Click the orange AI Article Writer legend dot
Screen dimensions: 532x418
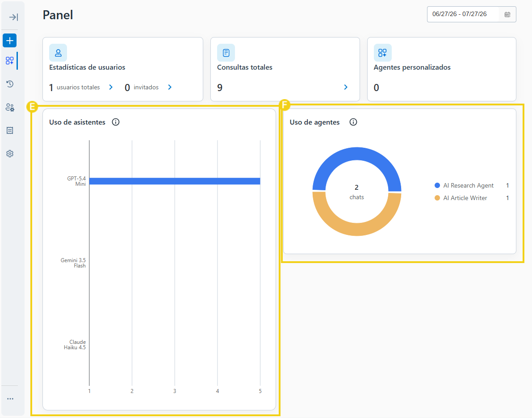[437, 198]
